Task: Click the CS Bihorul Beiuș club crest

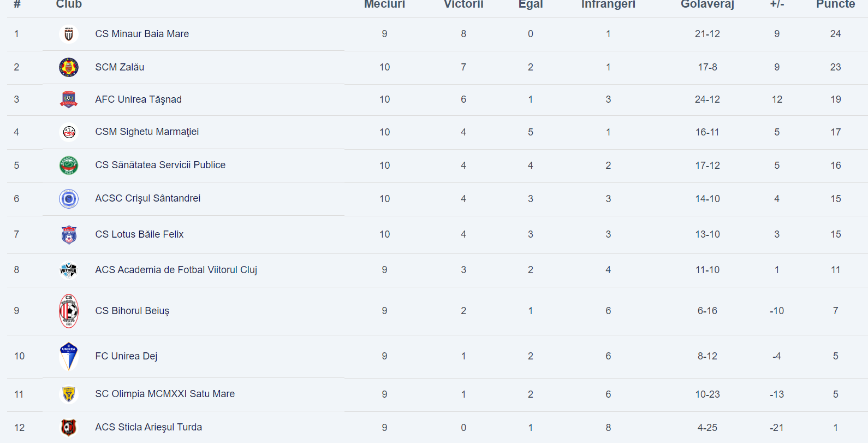Action: tap(69, 311)
